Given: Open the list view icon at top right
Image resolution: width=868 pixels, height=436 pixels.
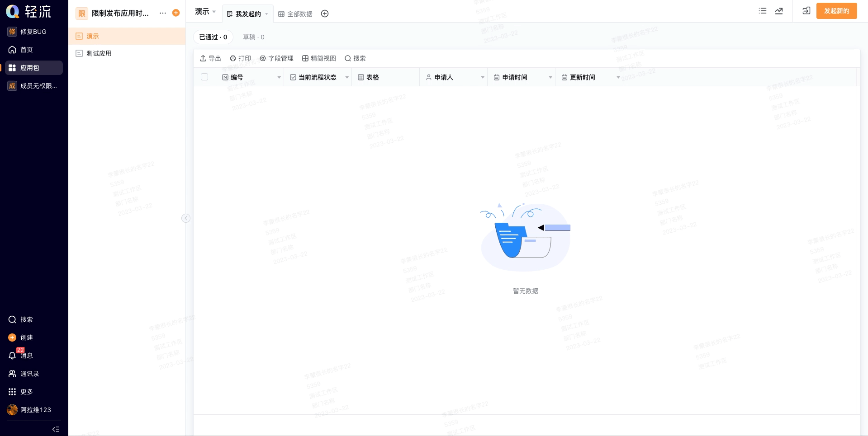Looking at the screenshot, I should pyautogui.click(x=763, y=11).
